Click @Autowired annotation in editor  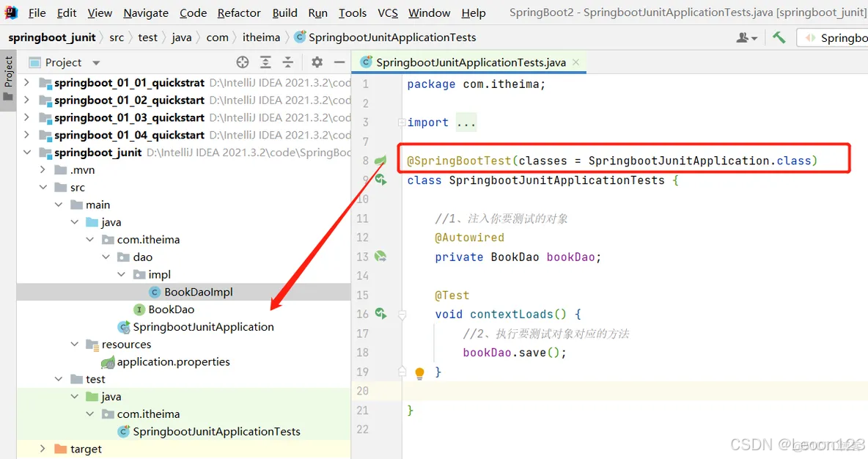469,238
